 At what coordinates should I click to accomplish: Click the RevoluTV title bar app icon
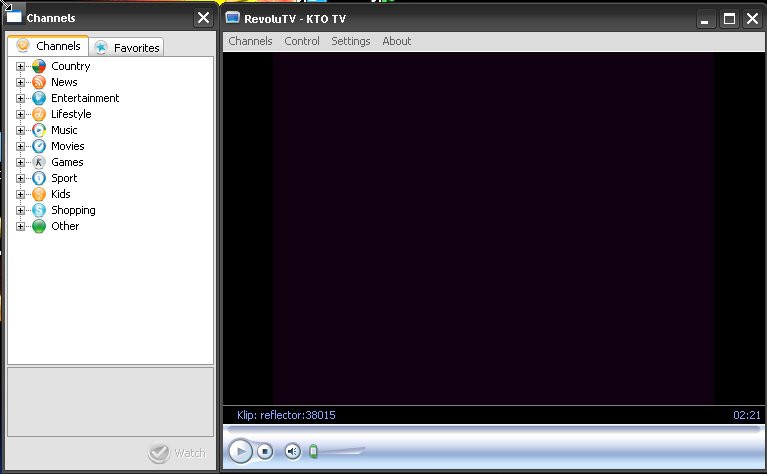click(x=232, y=18)
